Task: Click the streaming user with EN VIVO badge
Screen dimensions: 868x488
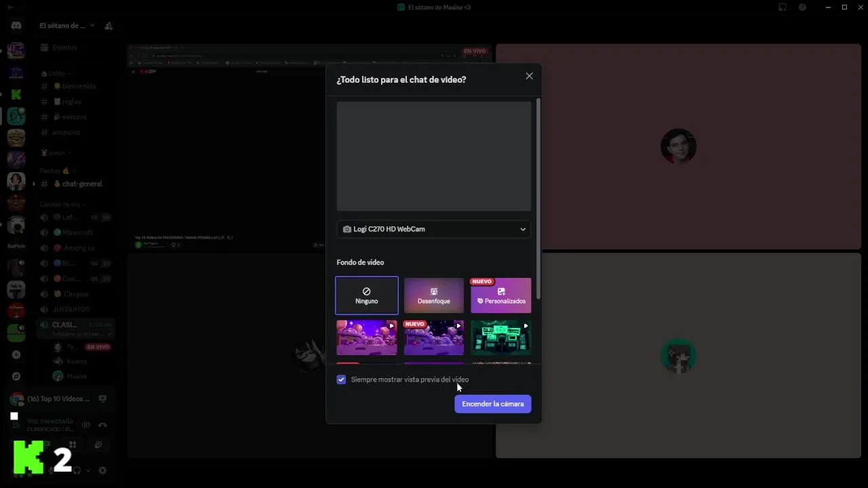Action: click(81, 347)
